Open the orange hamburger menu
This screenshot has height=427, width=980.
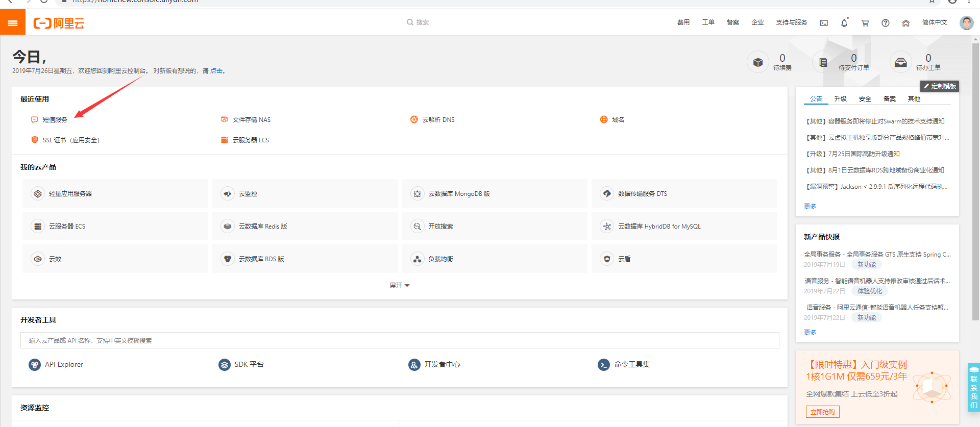pos(13,23)
